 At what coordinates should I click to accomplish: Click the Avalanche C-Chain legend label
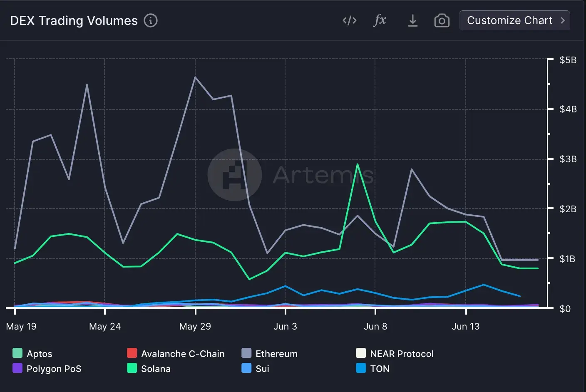coord(183,354)
